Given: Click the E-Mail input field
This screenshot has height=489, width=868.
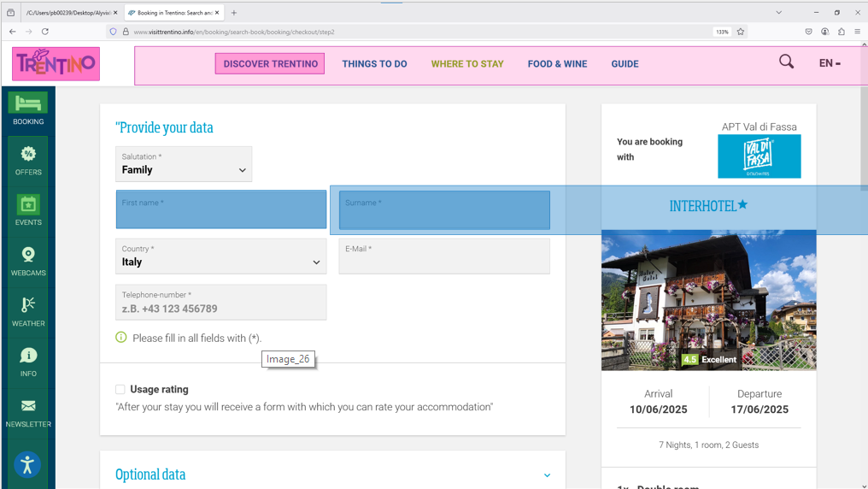Looking at the screenshot, I should (444, 256).
